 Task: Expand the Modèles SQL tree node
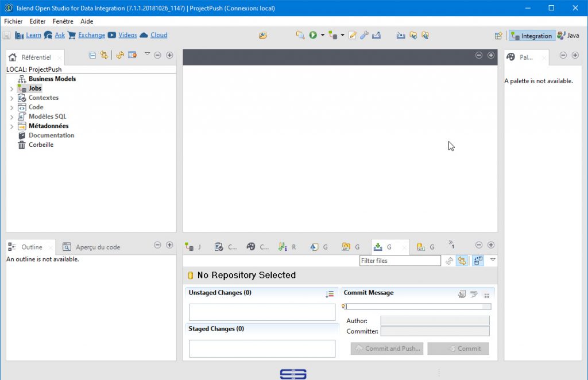[11, 117]
